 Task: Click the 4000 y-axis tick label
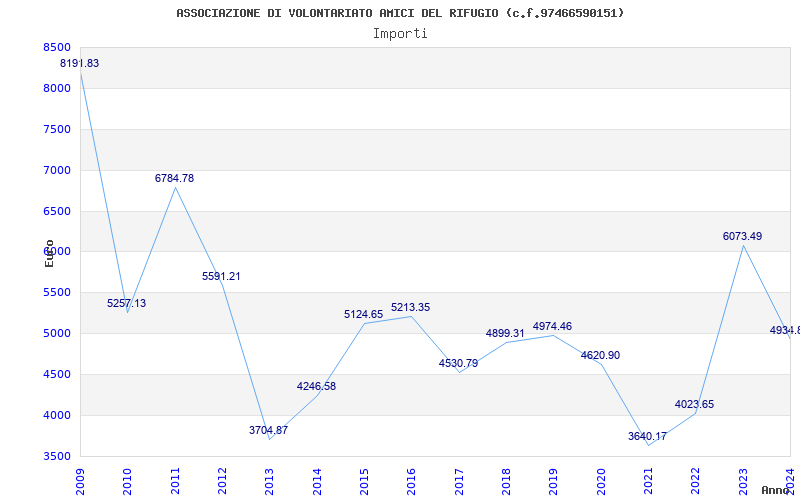[x=57, y=415]
